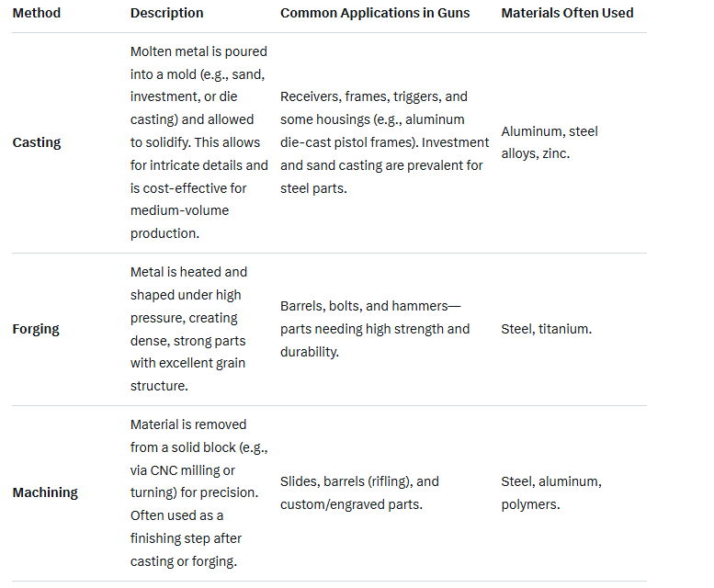The image size is (714, 588).
Task: Click the phrase "medium-volume production"
Action: (179, 221)
